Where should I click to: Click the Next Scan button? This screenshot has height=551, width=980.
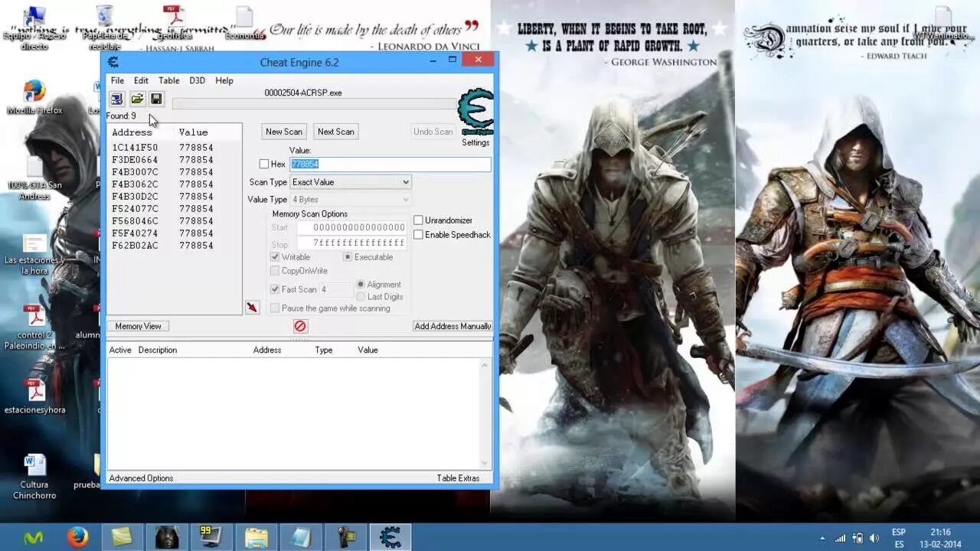pyautogui.click(x=336, y=132)
